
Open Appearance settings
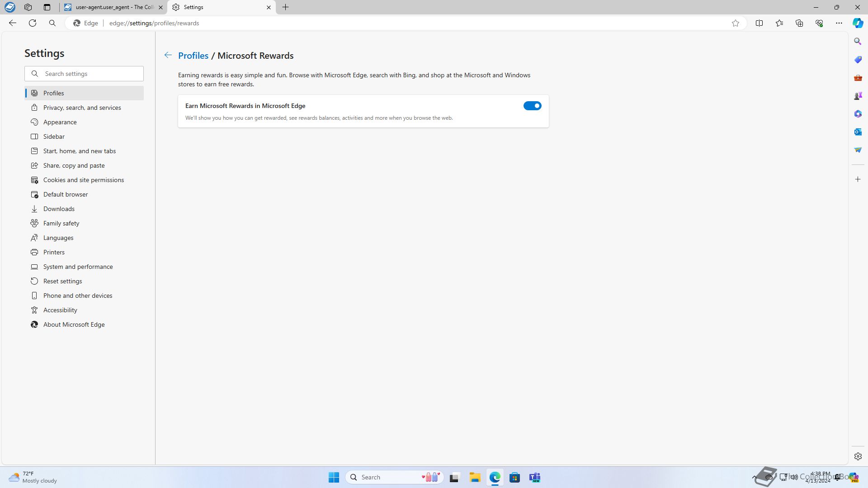tap(84, 122)
